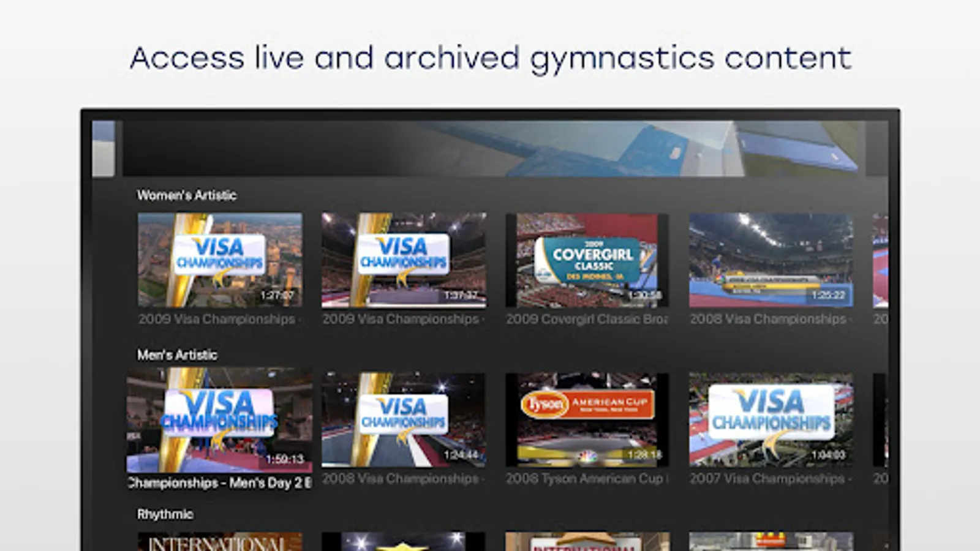The height and width of the screenshot is (551, 980).
Task: Click the 'Men's Artistic' row heading
Action: point(177,355)
